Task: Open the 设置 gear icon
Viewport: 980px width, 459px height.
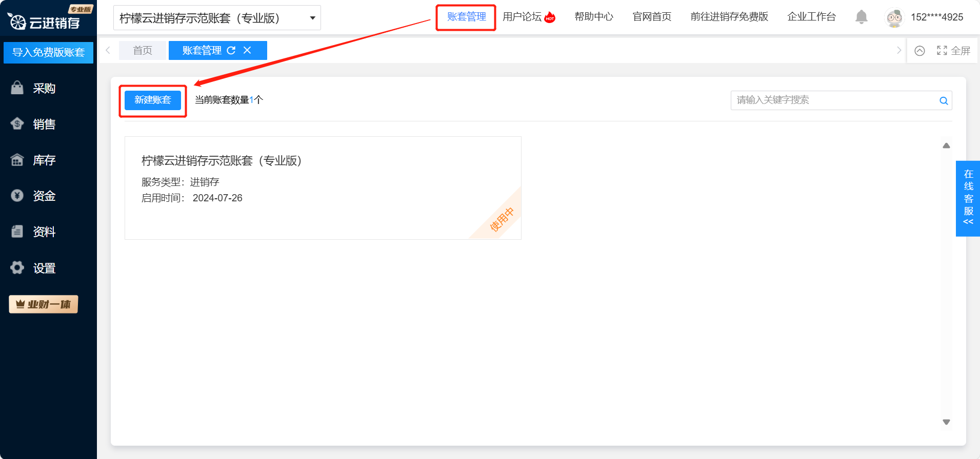Action: pos(17,267)
